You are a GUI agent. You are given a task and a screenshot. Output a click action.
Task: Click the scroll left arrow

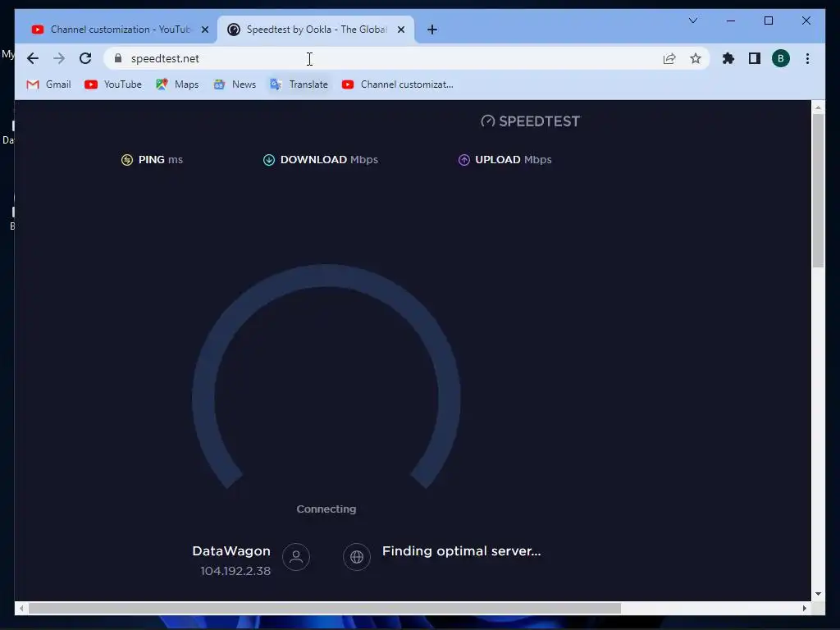click(21, 608)
